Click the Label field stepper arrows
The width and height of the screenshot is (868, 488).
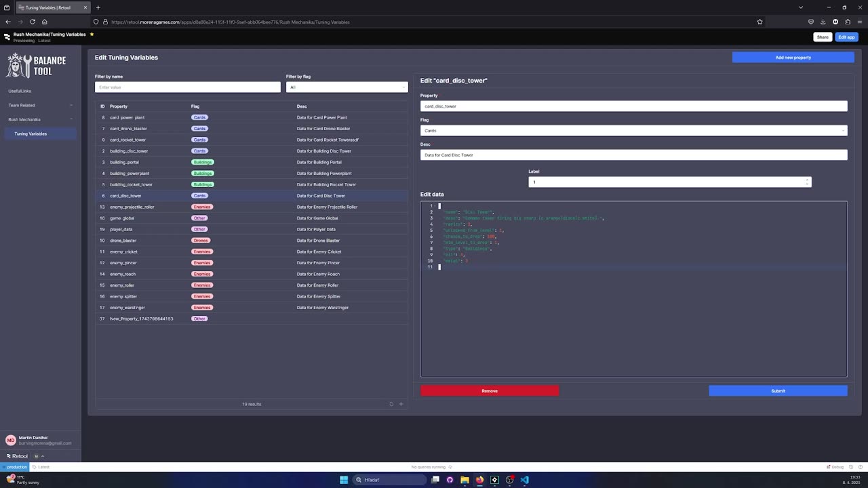tap(807, 182)
